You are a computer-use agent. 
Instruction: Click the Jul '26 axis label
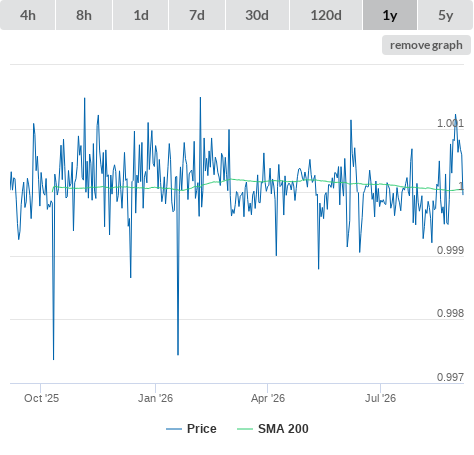point(380,398)
